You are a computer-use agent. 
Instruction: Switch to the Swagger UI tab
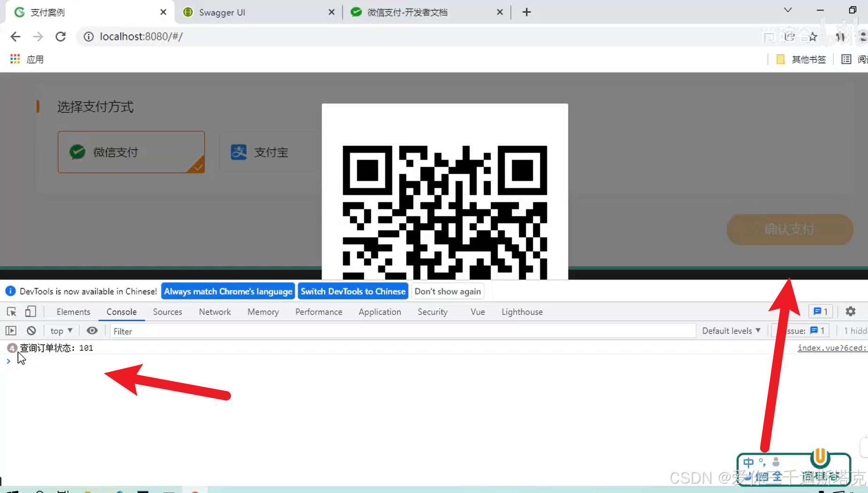point(258,12)
